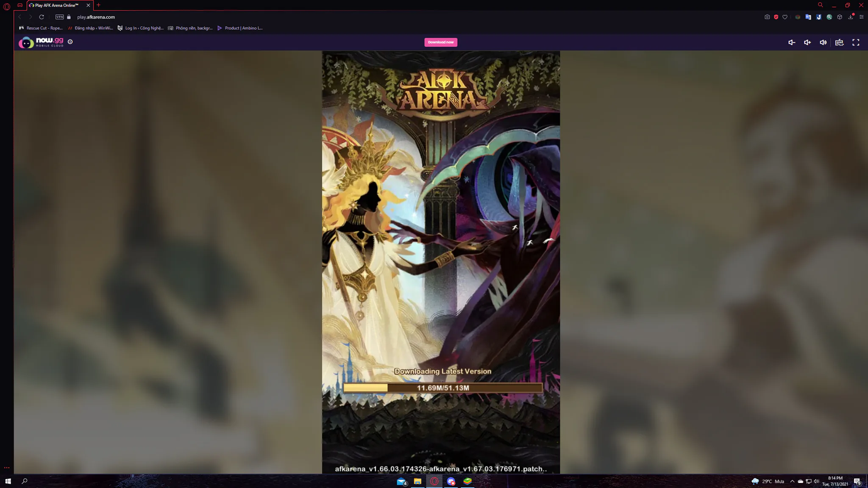Open the Windows Start menu

click(8, 481)
